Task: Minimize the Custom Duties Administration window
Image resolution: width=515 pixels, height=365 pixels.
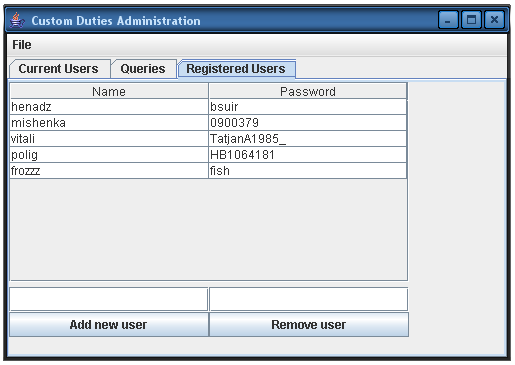Action: 448,20
